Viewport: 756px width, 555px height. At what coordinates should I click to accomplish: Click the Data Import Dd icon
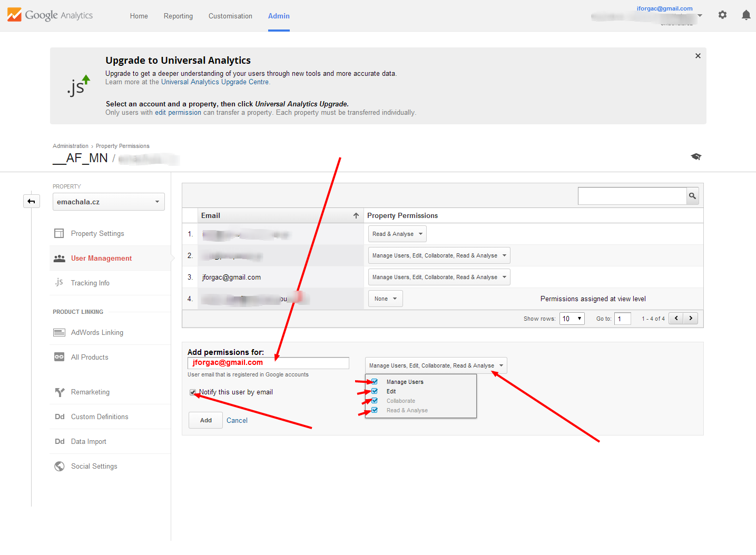click(x=60, y=441)
